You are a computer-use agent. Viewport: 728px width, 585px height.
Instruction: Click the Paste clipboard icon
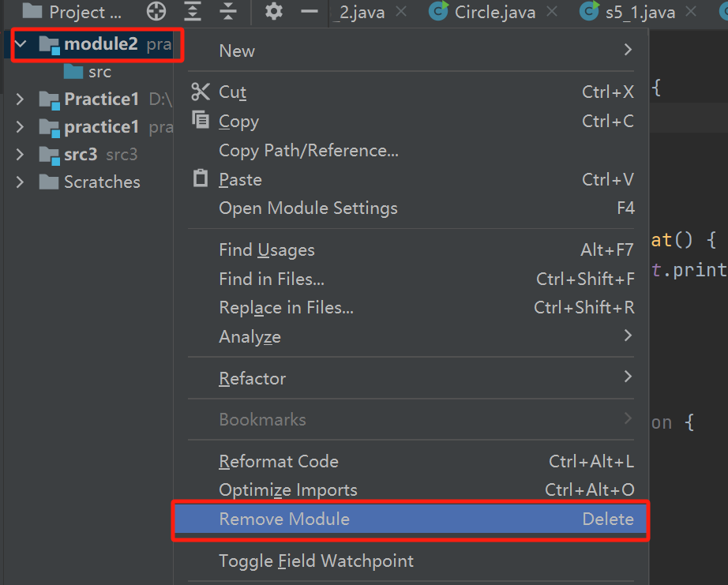[x=201, y=178]
